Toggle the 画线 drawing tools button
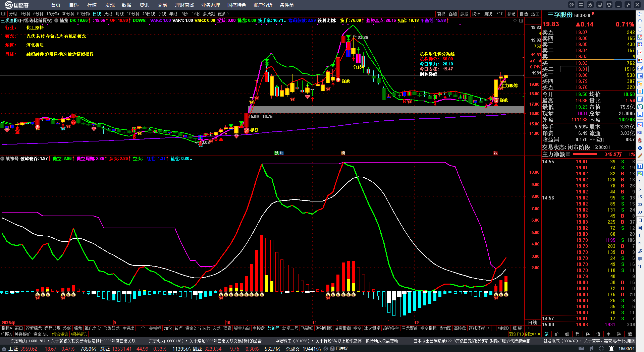Screen dimensions: 644x352 click(488, 14)
